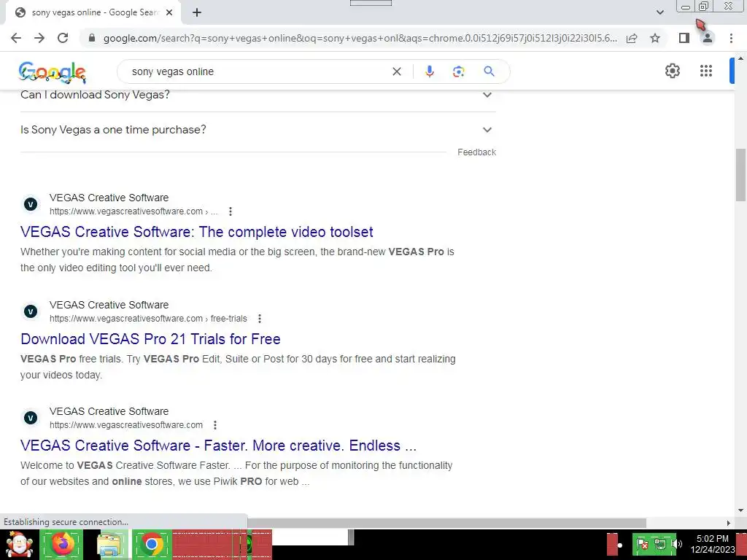747x560 pixels.
Task: Open 'VEGAS Creative Software - Faster. More creative' link
Action: (x=218, y=446)
